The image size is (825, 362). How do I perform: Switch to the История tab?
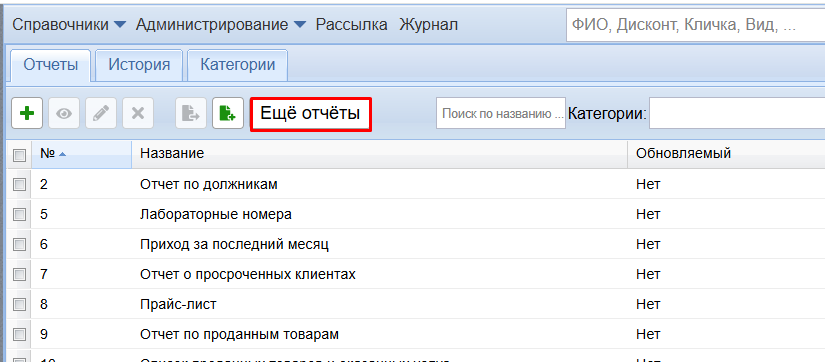coord(139,65)
